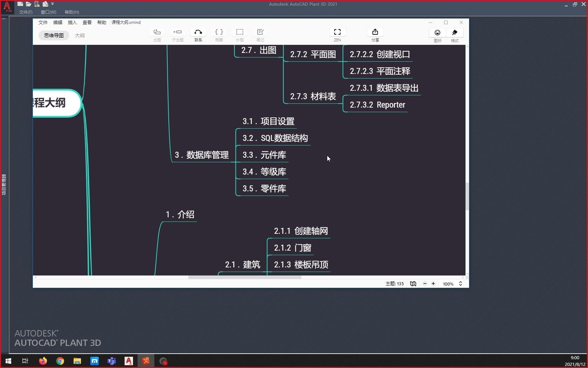
Task: Select the central 课程大纲 topic
Action: coord(50,103)
